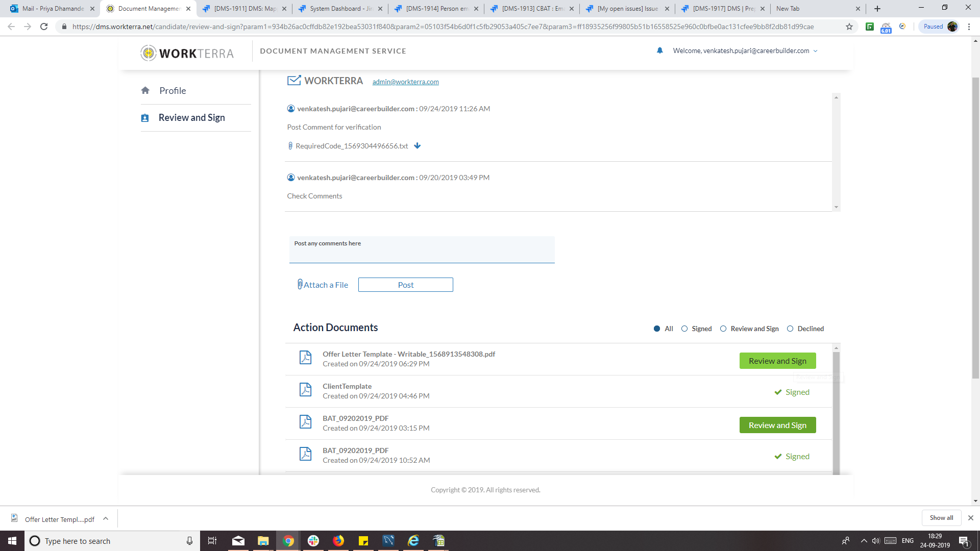Image resolution: width=980 pixels, height=551 pixels.
Task: Click admin@workterra.com email link
Action: point(405,82)
